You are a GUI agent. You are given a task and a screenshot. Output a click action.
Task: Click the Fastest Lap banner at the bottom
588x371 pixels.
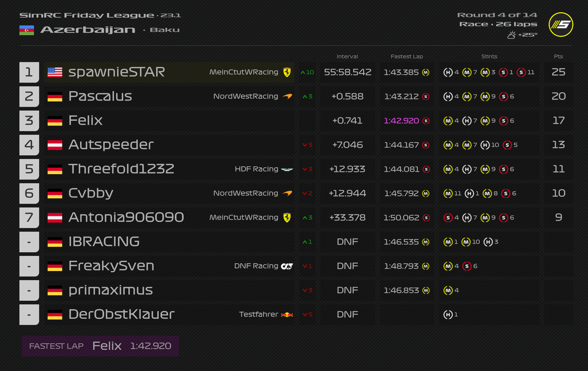(x=100, y=346)
